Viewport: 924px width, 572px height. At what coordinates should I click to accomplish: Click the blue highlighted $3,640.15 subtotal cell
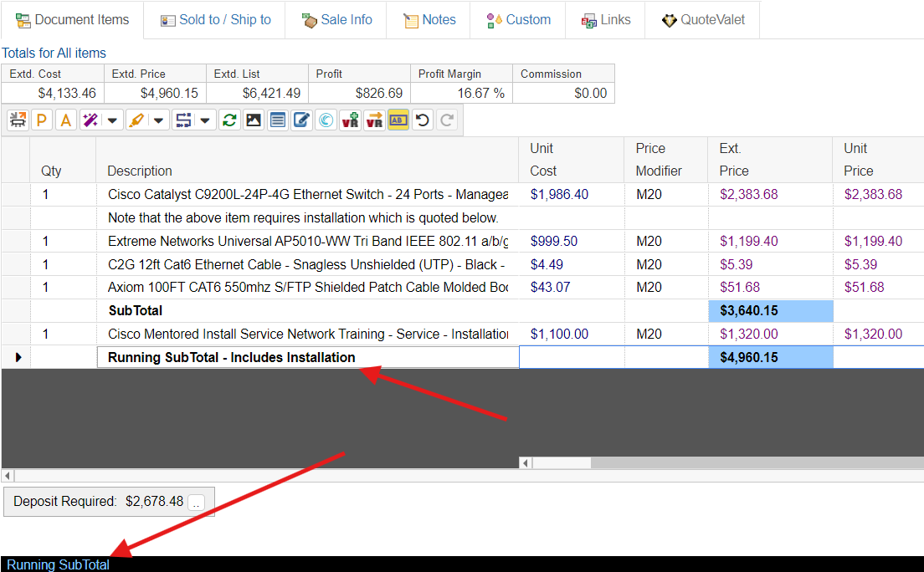tap(770, 311)
